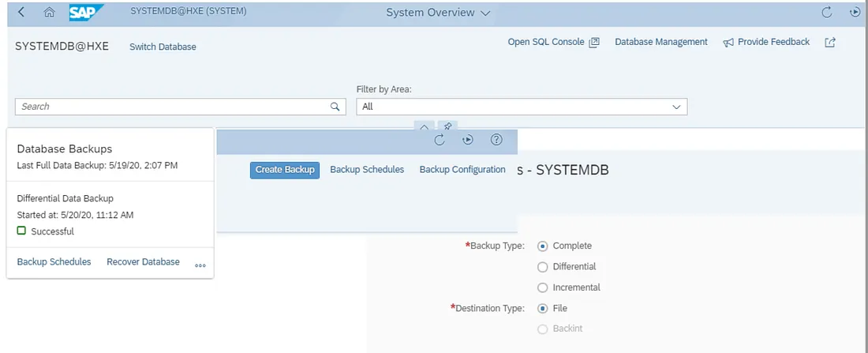The width and height of the screenshot is (868, 353).
Task: Click the play icon in the backup toolbar
Action: [x=468, y=140]
